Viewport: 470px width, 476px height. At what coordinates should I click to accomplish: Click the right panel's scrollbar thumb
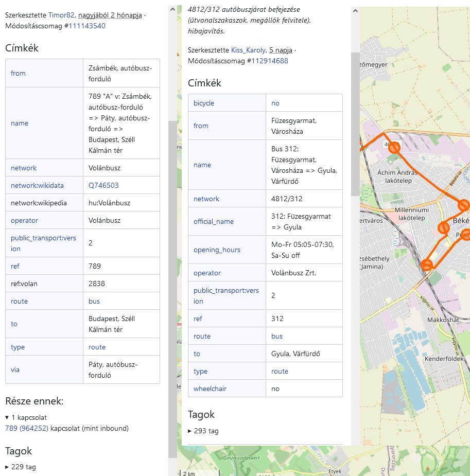coord(355,125)
